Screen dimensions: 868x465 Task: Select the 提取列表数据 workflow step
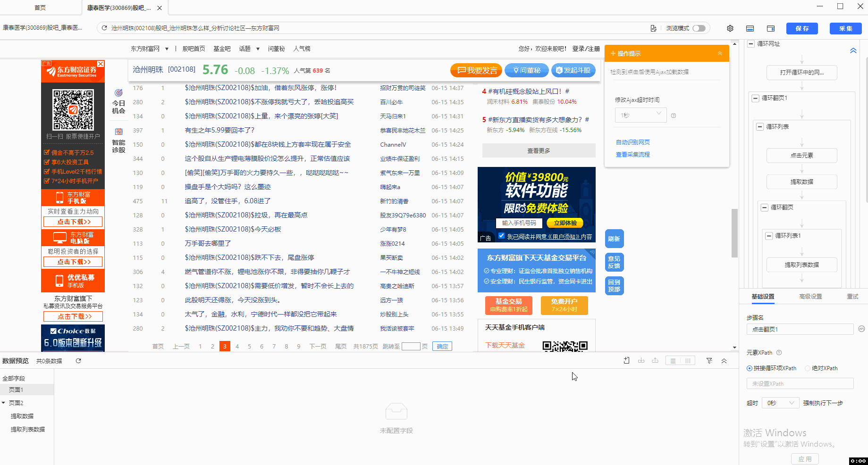(802, 265)
